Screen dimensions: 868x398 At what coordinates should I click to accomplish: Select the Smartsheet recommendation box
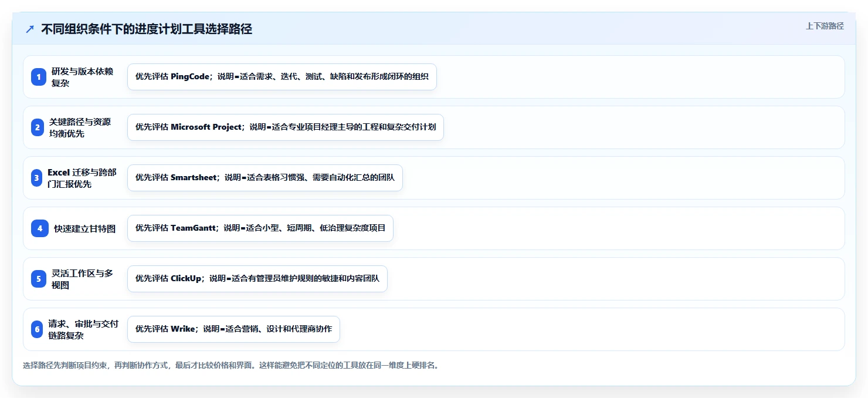pyautogui.click(x=265, y=178)
